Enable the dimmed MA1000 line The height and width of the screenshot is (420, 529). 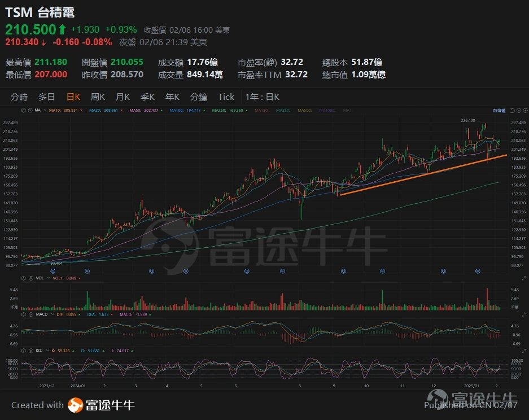tap(327, 110)
